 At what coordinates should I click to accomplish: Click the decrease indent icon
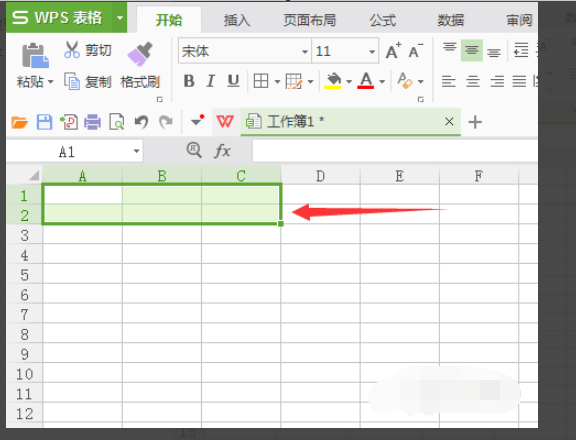[x=521, y=50]
